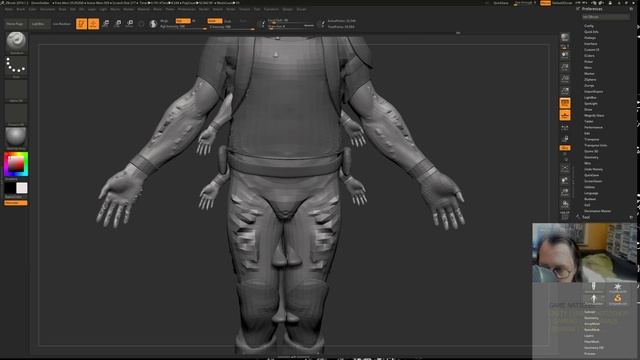640x360 pixels.
Task: Click the Local symmetry icon on right shelf
Action: pos(565,127)
